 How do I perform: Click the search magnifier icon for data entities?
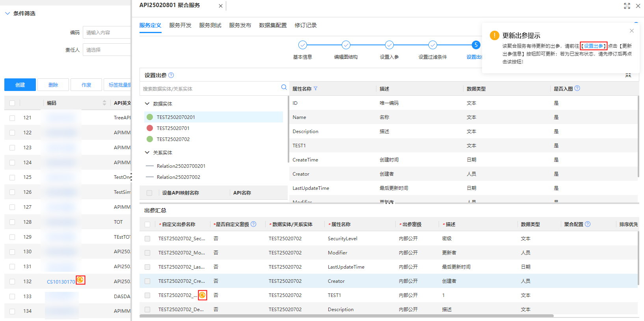point(284,87)
